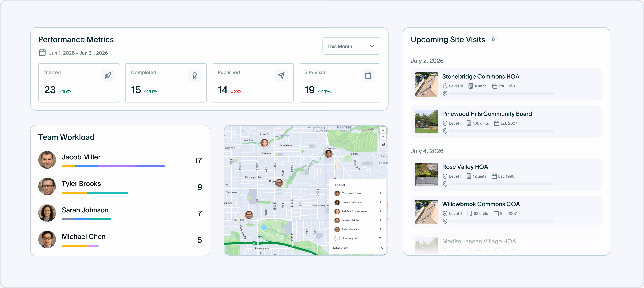The height and width of the screenshot is (288, 644).
Task: Open Pinewood Hills Community Board visit
Action: pos(487,114)
